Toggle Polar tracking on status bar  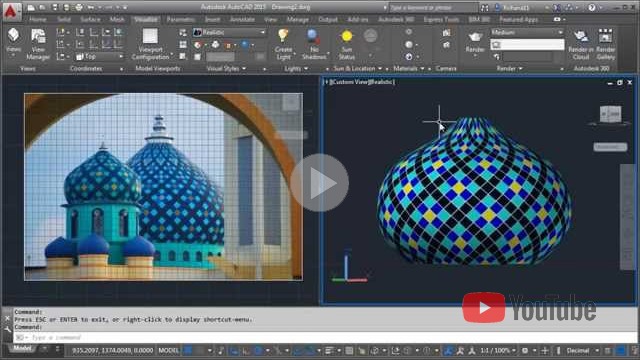[258, 350]
